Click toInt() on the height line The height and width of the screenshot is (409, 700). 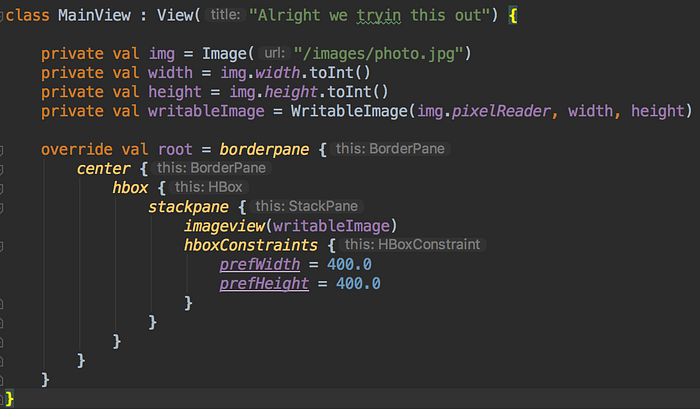358,92
